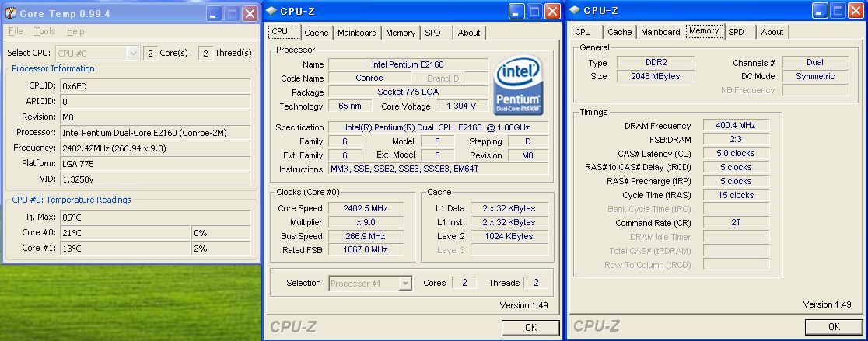Click the Instructions field listing MMX, SSE
Image resolution: width=868 pixels, height=341 pixels.
click(439, 169)
